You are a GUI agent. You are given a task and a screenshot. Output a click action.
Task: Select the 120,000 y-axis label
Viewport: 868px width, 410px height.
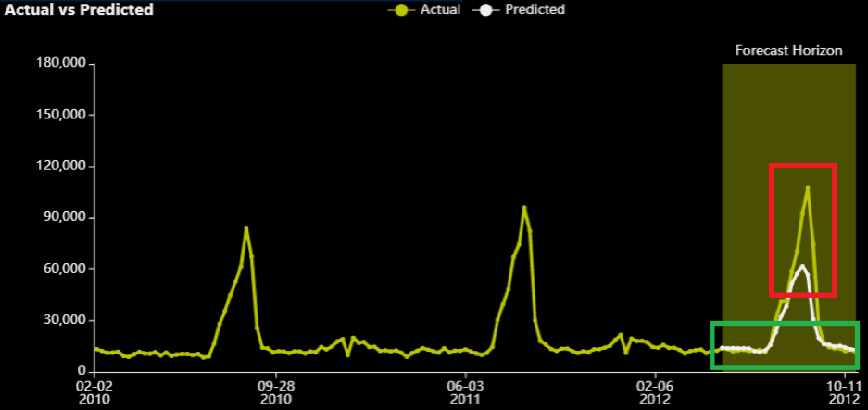(x=60, y=167)
